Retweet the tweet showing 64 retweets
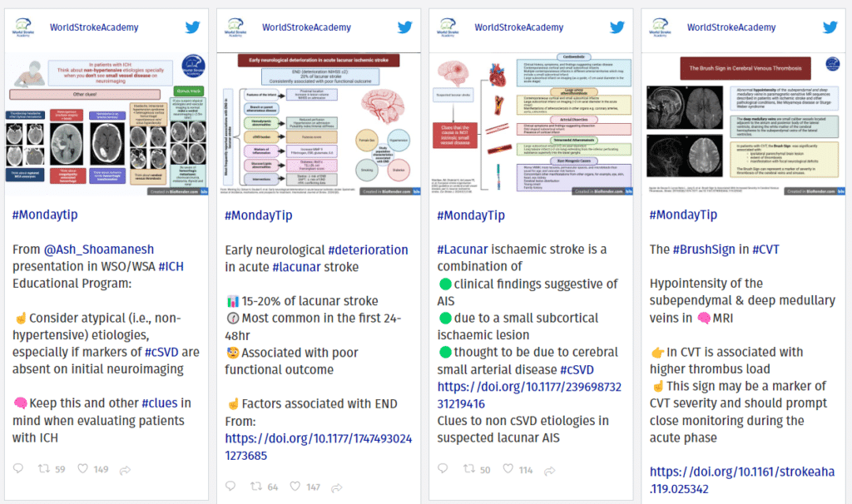Viewport: 852px width, 504px height. pyautogui.click(x=258, y=487)
